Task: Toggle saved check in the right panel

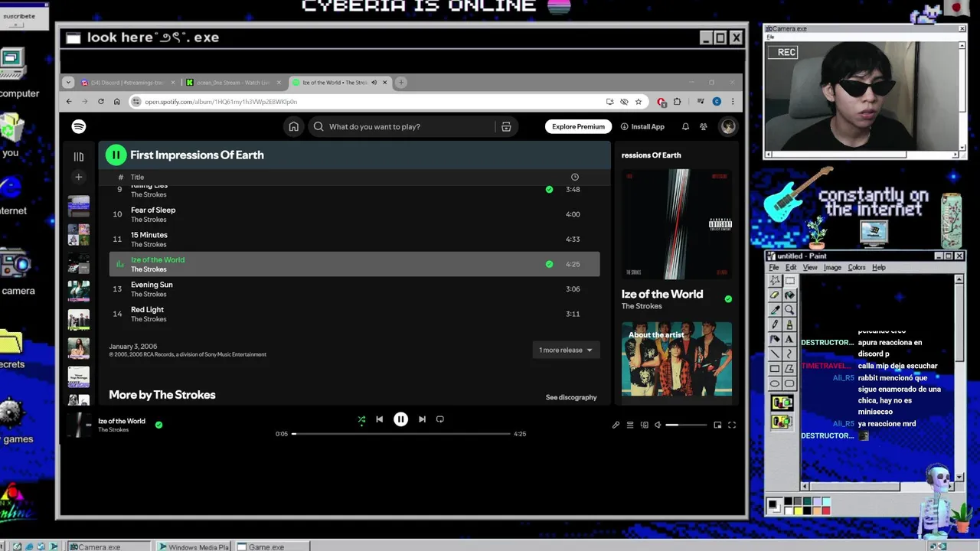Action: pyautogui.click(x=728, y=298)
